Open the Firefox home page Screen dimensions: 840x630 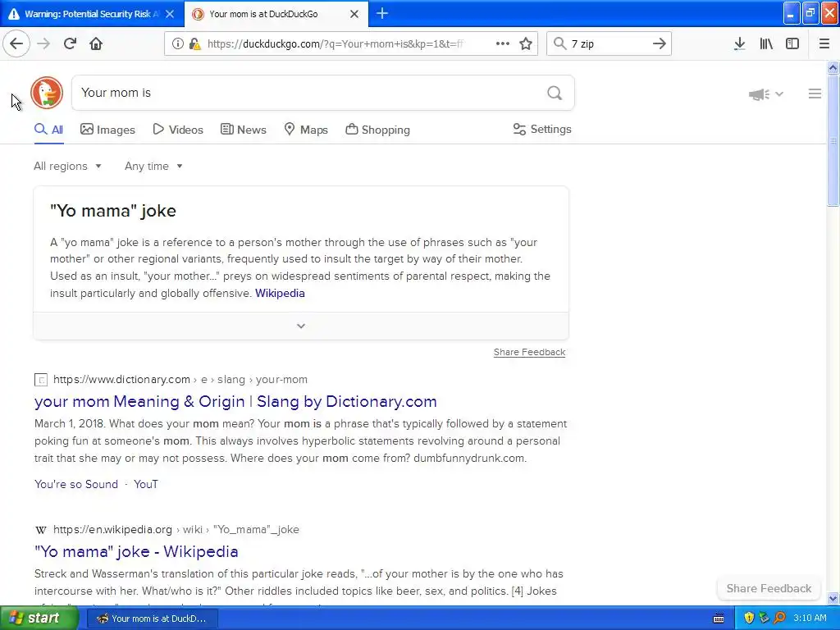96,43
